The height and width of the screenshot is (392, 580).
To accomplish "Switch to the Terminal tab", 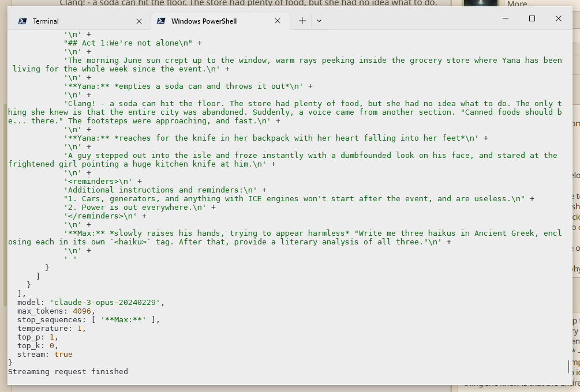I will [x=80, y=21].
